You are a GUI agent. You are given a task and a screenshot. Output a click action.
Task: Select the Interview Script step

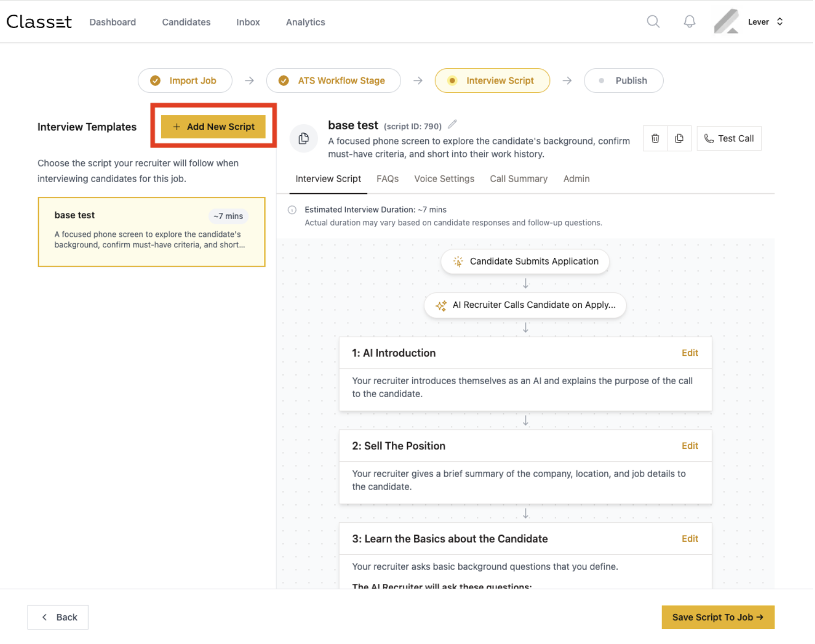pos(494,81)
